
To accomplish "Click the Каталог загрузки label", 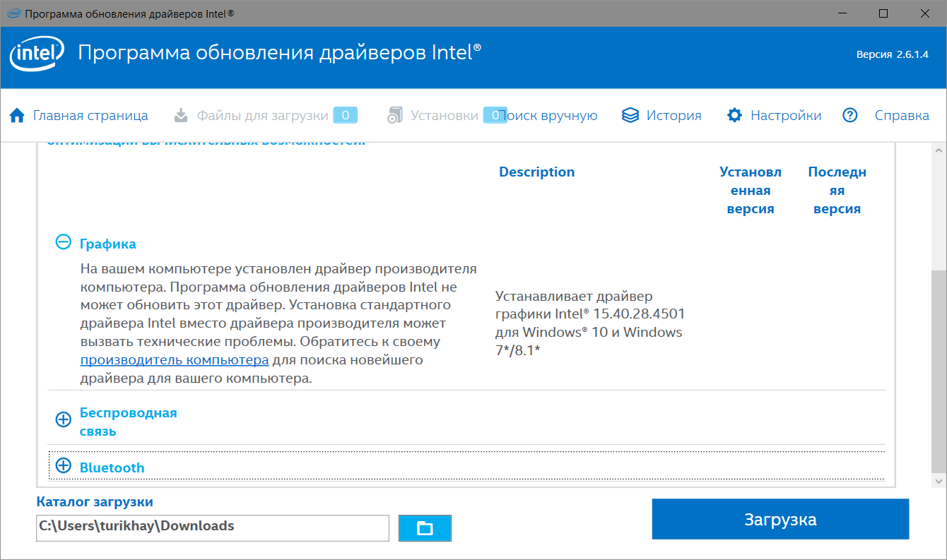I will (x=95, y=502).
